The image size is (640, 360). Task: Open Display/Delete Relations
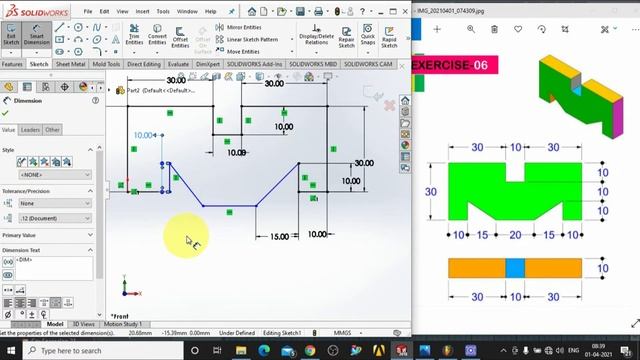pos(316,35)
